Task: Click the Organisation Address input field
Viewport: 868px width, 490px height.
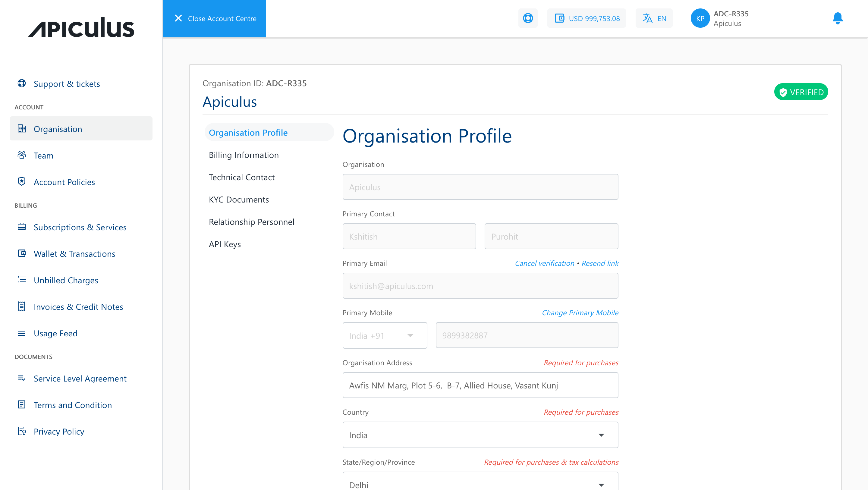Action: tap(480, 385)
